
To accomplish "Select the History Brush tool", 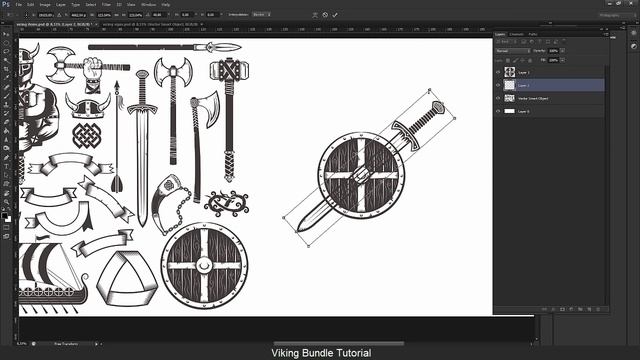I will (x=6, y=113).
